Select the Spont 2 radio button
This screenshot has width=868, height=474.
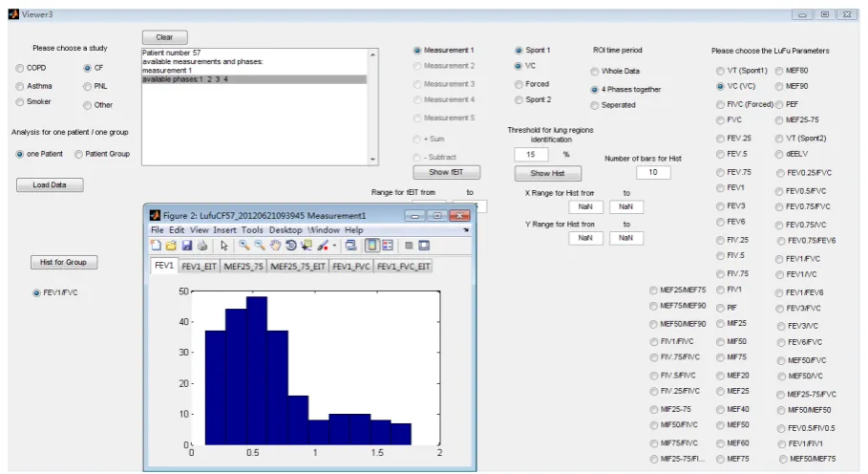[519, 99]
